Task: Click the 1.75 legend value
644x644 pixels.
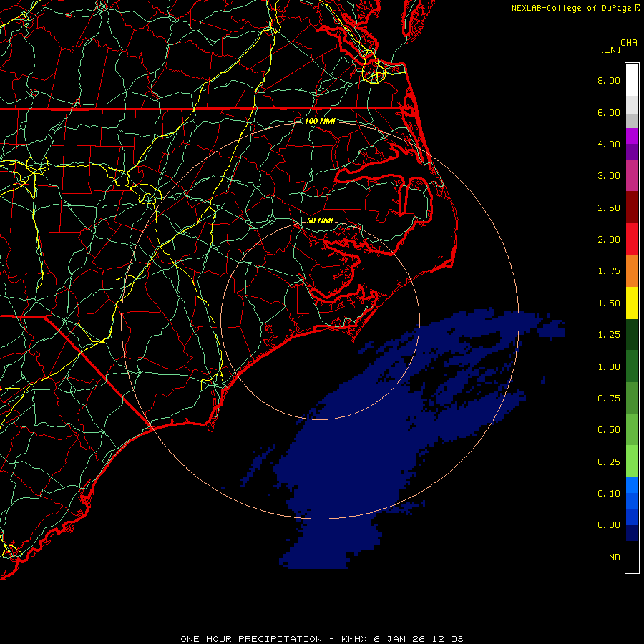Action: 609,271
